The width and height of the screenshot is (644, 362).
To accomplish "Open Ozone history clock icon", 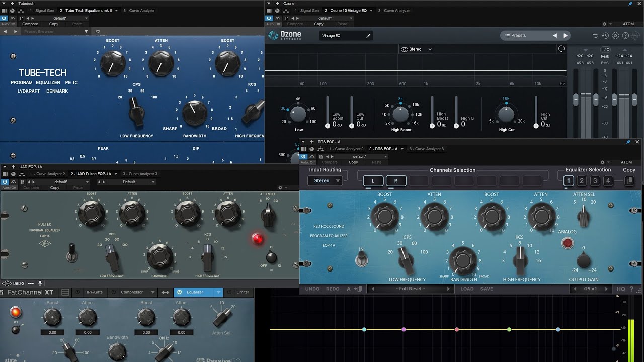I will pos(605,36).
